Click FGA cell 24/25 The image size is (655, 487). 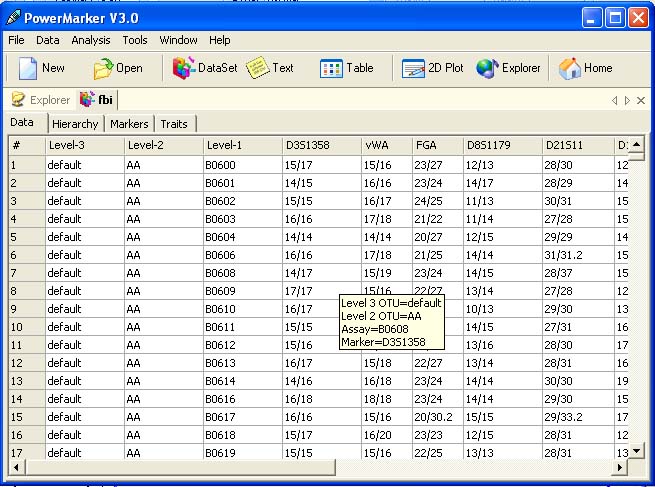click(x=438, y=201)
